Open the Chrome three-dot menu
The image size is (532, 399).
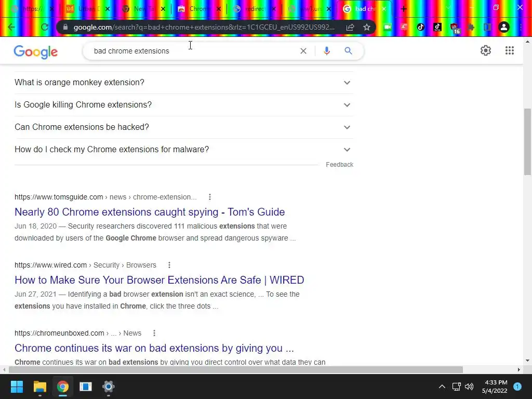(521, 27)
